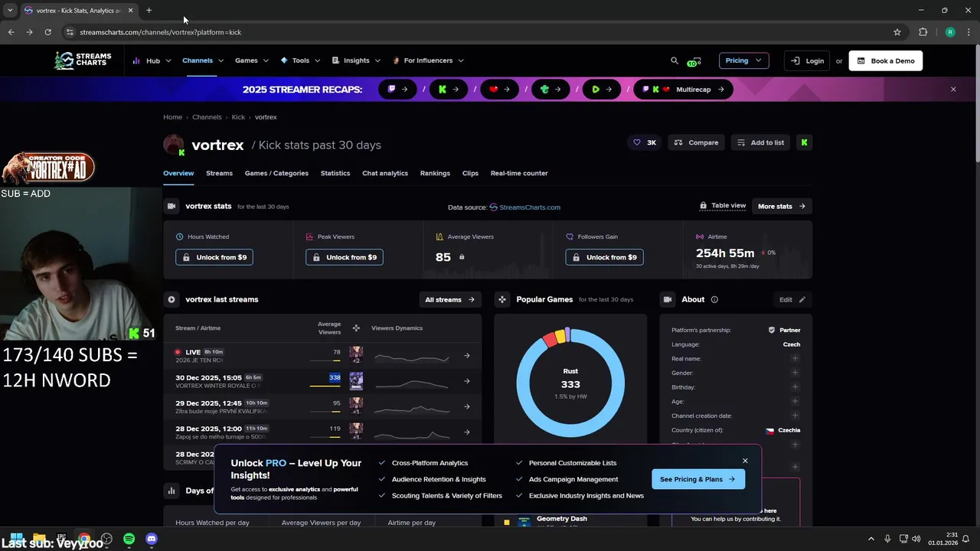Close the 2025 Streamer Recaps banner

coord(953,90)
